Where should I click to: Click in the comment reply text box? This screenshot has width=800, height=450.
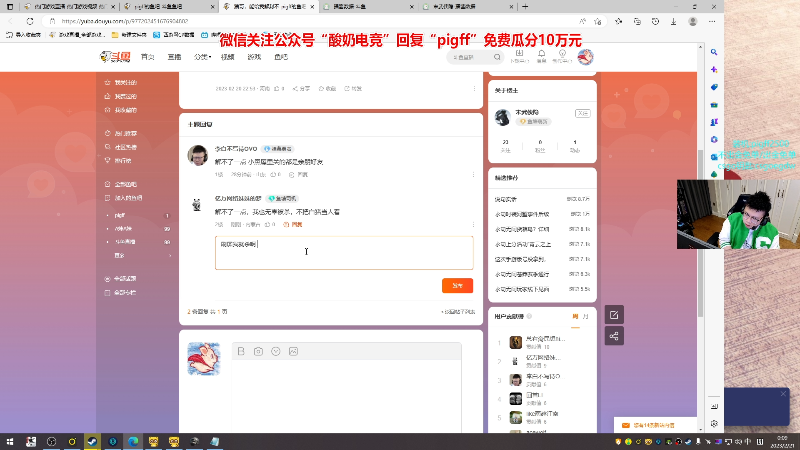[x=344, y=253]
